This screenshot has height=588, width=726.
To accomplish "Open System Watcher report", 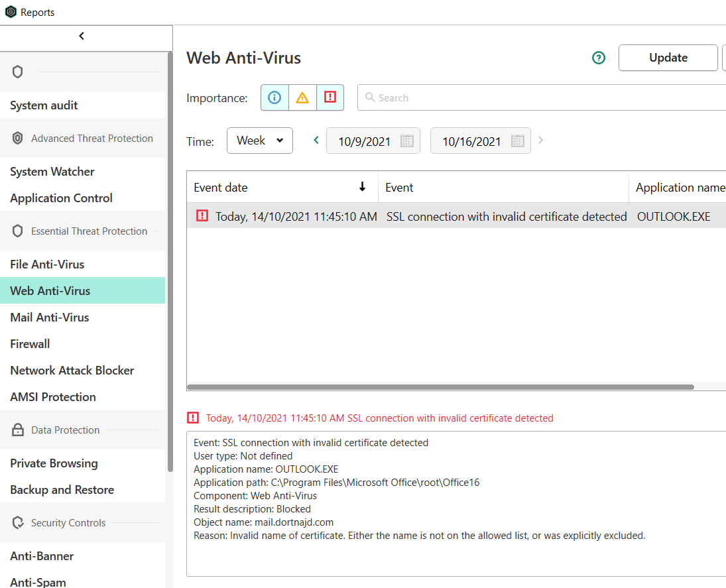I will click(x=82, y=171).
